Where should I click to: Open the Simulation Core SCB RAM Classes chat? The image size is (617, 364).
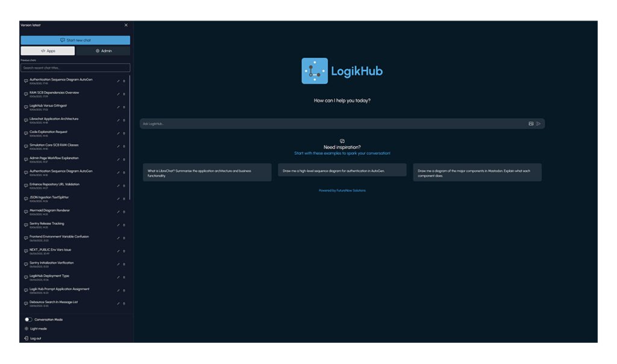(54, 146)
